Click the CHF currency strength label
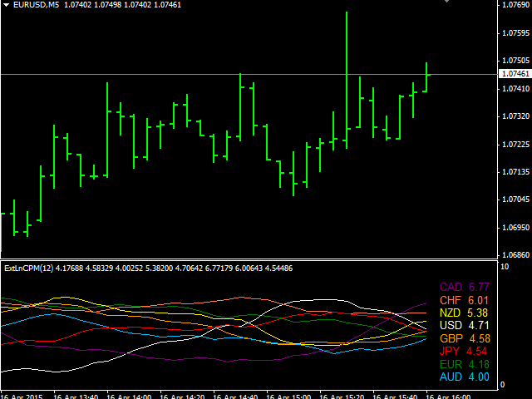 click(451, 300)
